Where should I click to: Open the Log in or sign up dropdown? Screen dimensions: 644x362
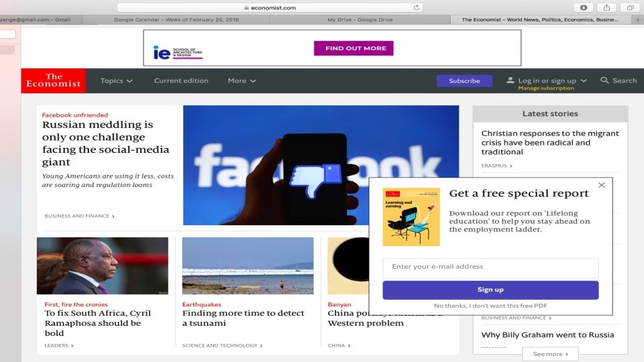tap(552, 80)
